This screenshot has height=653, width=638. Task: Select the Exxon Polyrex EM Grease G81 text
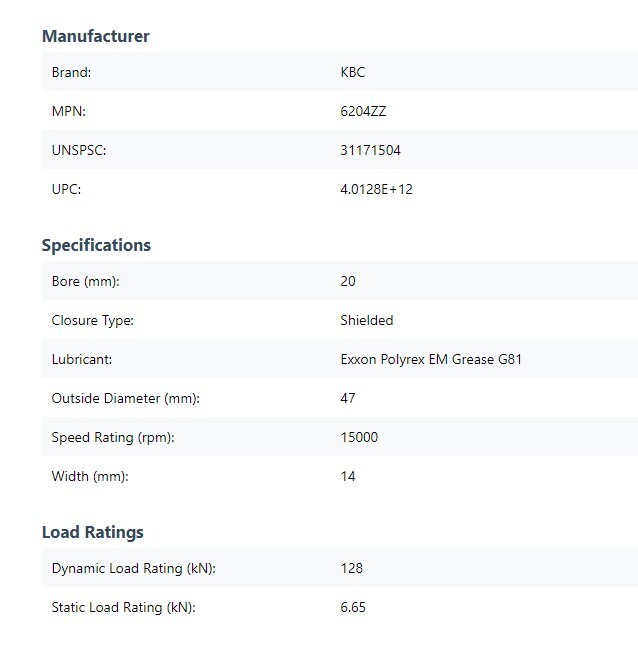click(x=431, y=359)
